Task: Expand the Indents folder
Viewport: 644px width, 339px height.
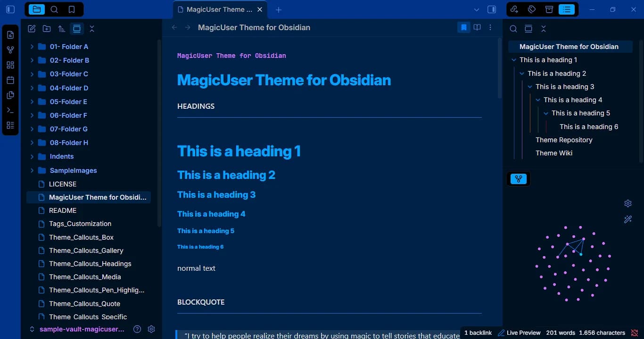Action: pyautogui.click(x=32, y=156)
